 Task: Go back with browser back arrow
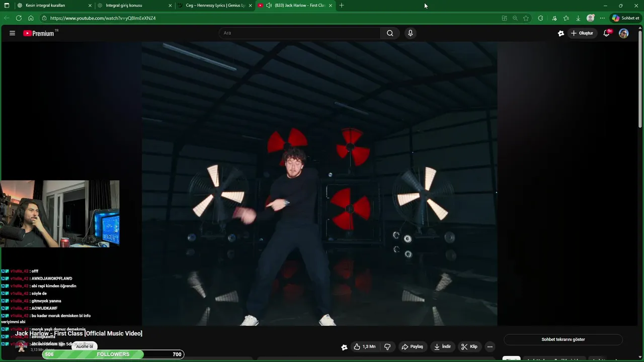pyautogui.click(x=7, y=18)
